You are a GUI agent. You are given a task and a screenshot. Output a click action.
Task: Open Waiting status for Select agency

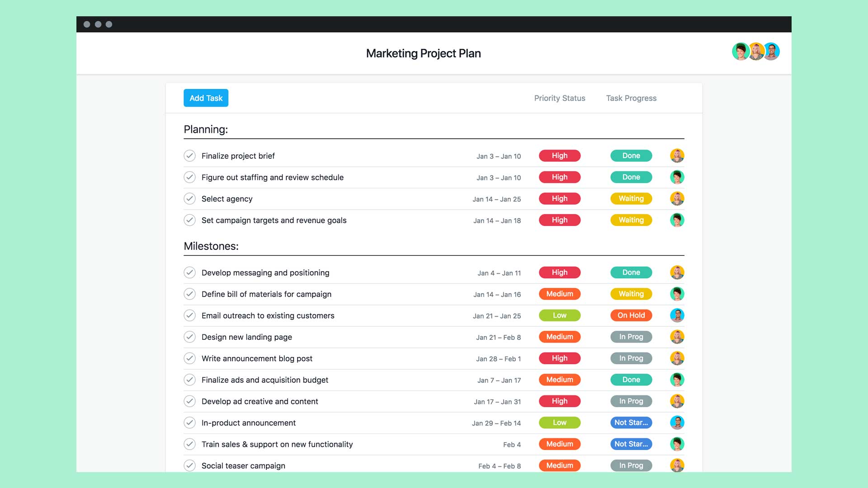click(631, 199)
